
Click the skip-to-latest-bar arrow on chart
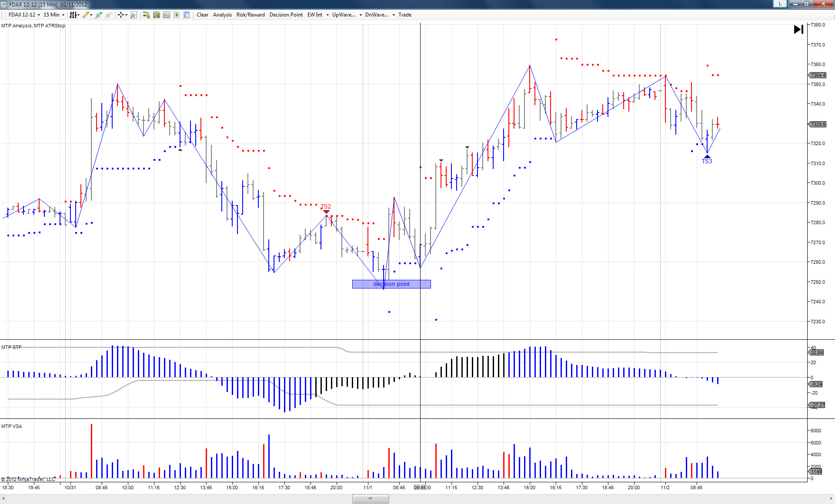(x=798, y=30)
